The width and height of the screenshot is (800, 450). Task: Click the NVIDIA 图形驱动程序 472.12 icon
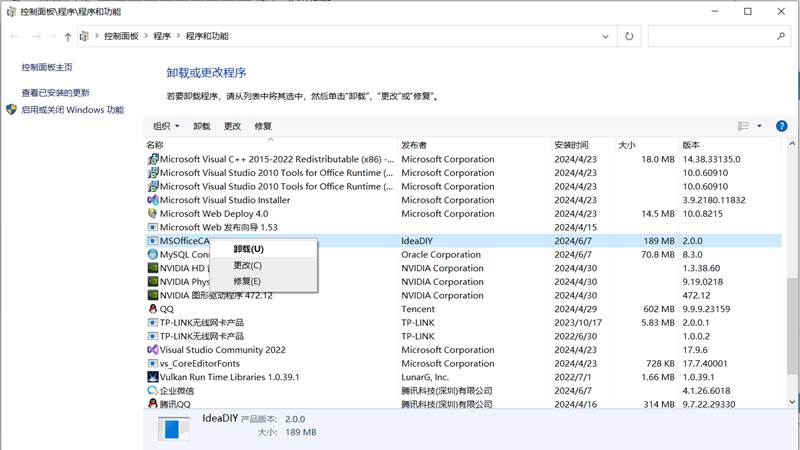click(153, 295)
